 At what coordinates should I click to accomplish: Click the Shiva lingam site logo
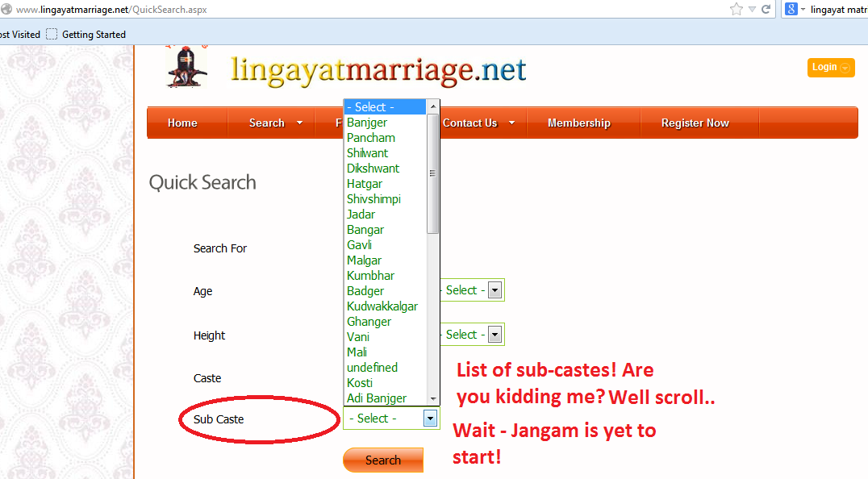click(x=186, y=66)
